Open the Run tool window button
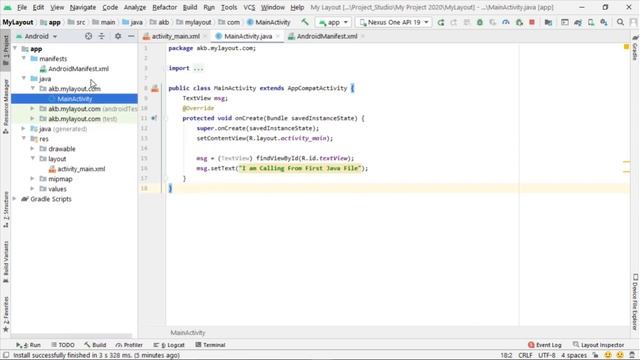The height and width of the screenshot is (360, 640). coord(28,345)
